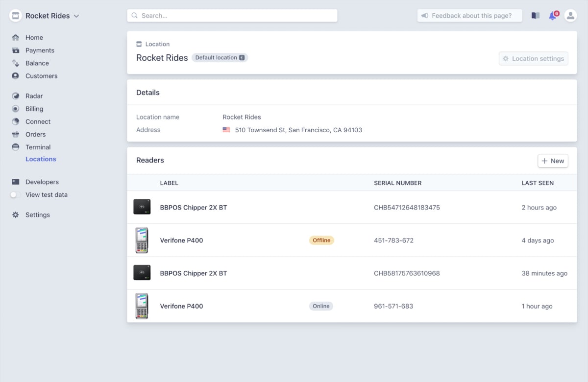Click the info icon in Default location badge

click(242, 58)
